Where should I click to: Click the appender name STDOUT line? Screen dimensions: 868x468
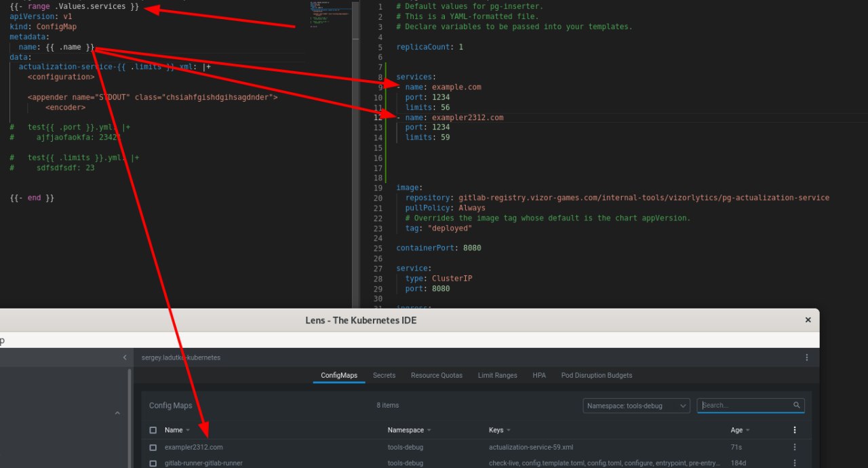tap(153, 97)
